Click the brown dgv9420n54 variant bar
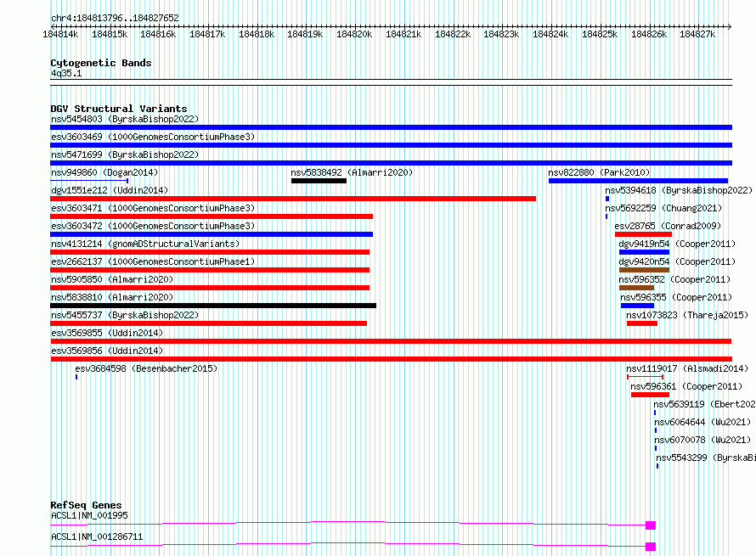 [x=644, y=270]
